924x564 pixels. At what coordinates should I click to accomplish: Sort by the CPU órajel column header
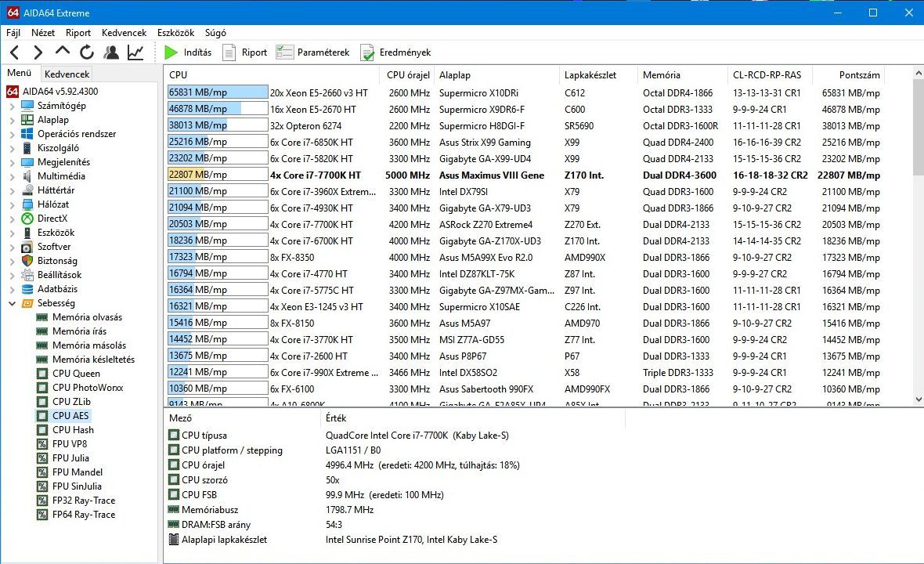point(407,75)
